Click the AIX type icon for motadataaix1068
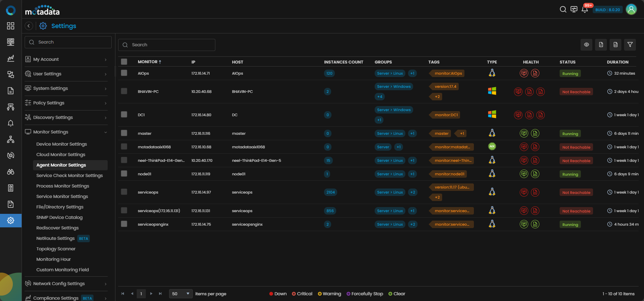644x301 pixels. pos(492,147)
